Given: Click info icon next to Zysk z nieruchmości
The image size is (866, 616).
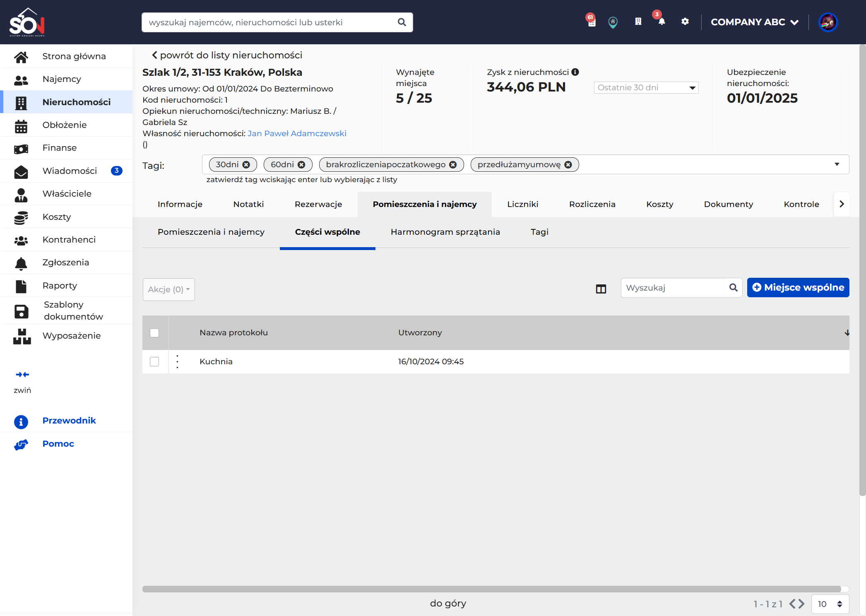Looking at the screenshot, I should (575, 72).
